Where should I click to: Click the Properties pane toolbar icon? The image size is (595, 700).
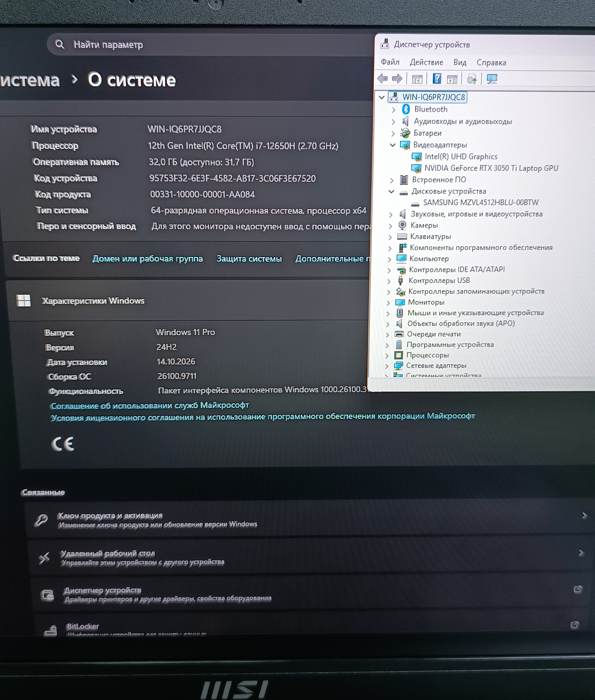(x=452, y=79)
